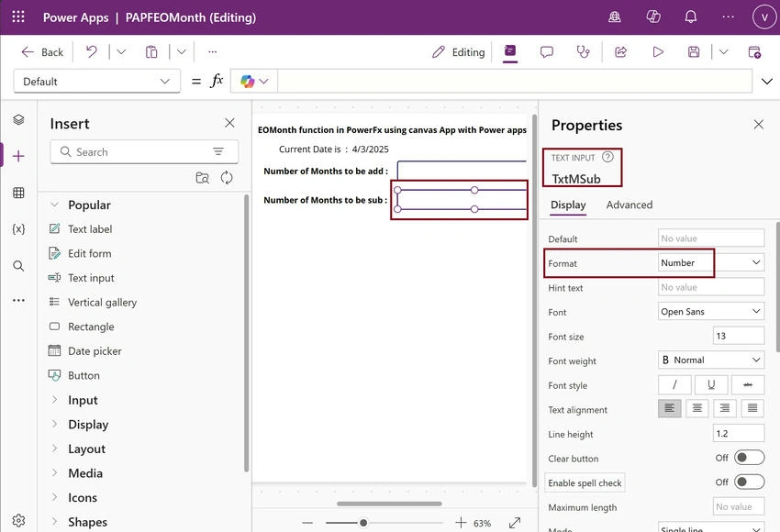Image resolution: width=780 pixels, height=532 pixels.
Task: Open the Variables {x} sidebar icon
Action: [18, 229]
